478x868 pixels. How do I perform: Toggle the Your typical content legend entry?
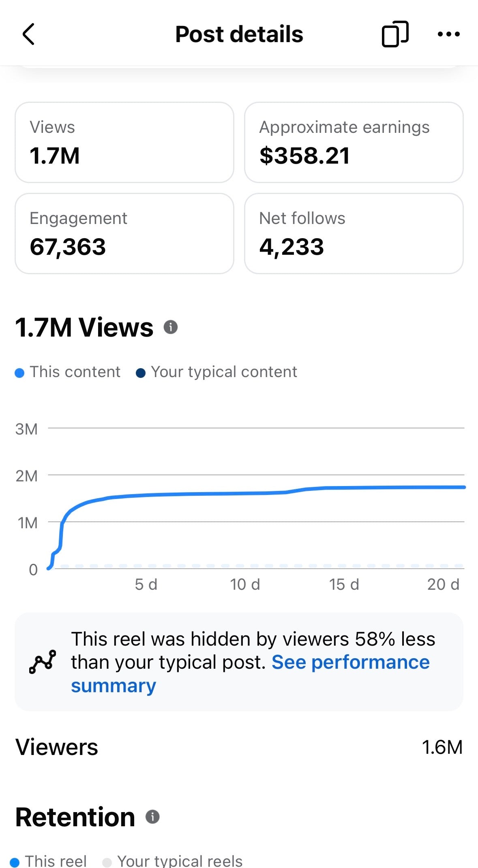(x=216, y=372)
